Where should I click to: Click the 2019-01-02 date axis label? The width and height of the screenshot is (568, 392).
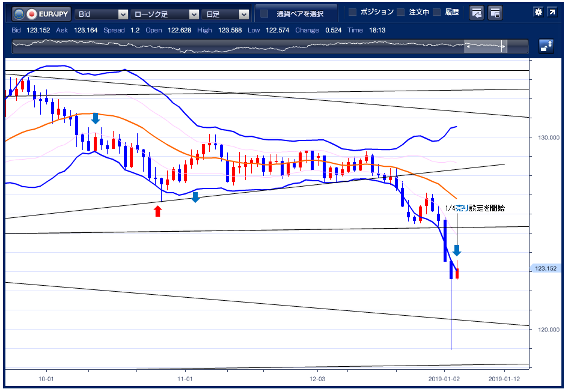click(444, 379)
